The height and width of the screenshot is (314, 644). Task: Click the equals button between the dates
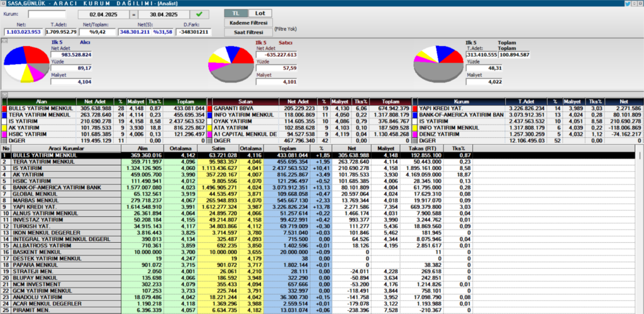click(x=133, y=14)
